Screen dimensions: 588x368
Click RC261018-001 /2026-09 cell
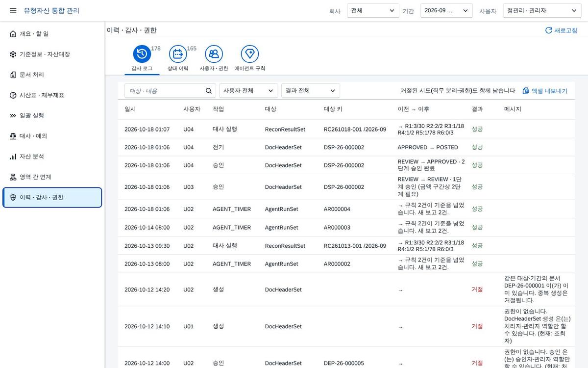(x=355, y=130)
